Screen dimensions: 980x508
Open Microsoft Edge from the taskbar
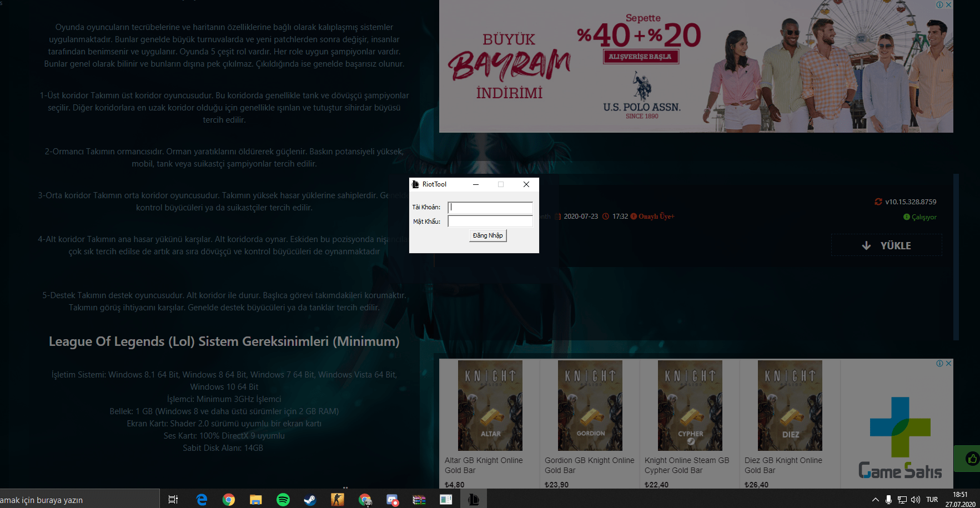(x=202, y=500)
